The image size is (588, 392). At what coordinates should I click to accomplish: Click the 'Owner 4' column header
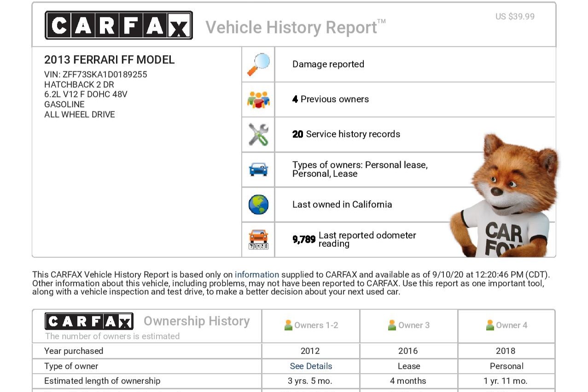(512, 325)
